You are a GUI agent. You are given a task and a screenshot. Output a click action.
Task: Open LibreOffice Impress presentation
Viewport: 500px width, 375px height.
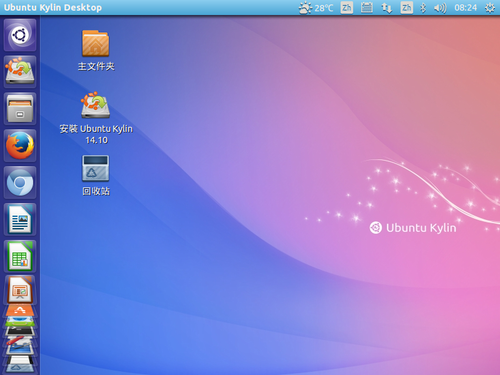20,290
